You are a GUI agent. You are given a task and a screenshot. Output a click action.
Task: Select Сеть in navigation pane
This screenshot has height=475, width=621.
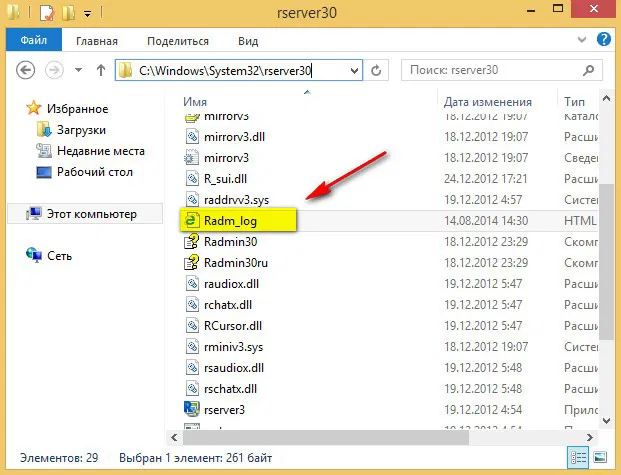pos(59,256)
